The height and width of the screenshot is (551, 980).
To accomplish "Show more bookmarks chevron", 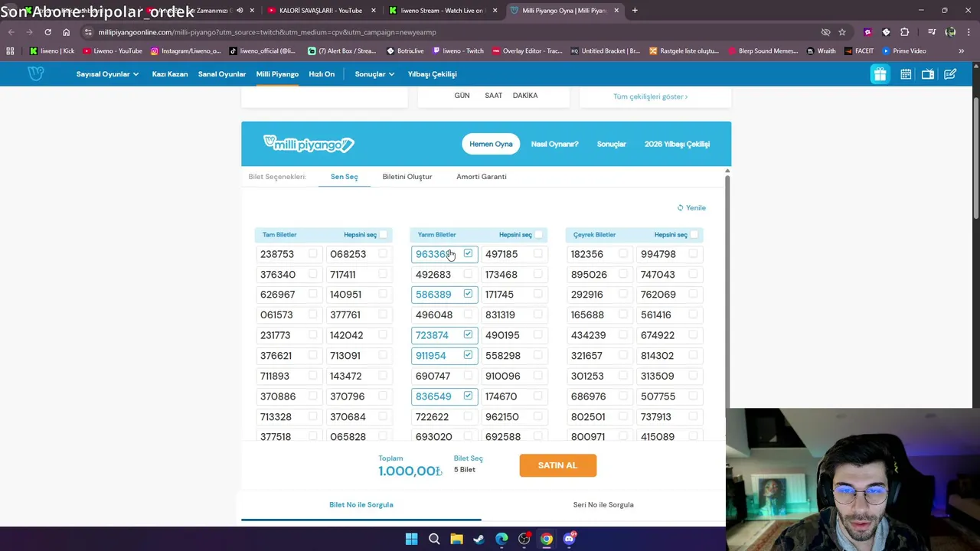I will tap(961, 51).
